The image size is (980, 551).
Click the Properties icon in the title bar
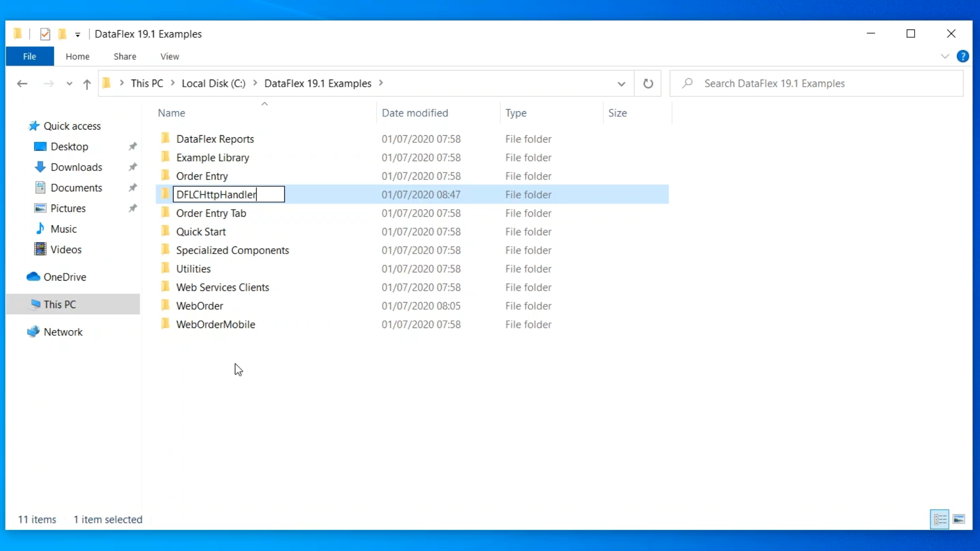(x=45, y=34)
